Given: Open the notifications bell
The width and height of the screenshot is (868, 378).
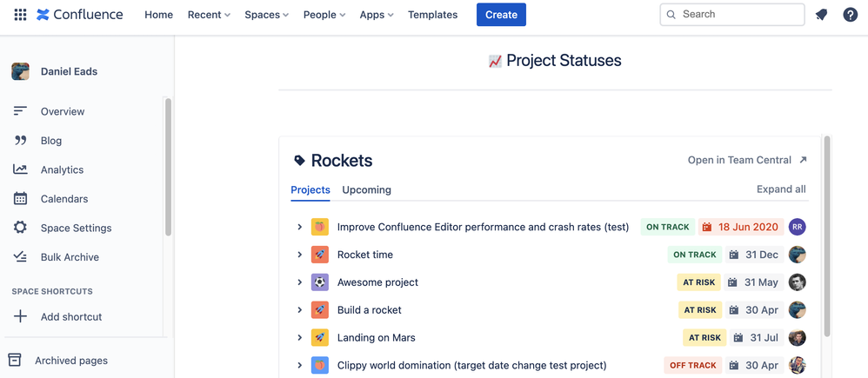Looking at the screenshot, I should pyautogui.click(x=822, y=15).
